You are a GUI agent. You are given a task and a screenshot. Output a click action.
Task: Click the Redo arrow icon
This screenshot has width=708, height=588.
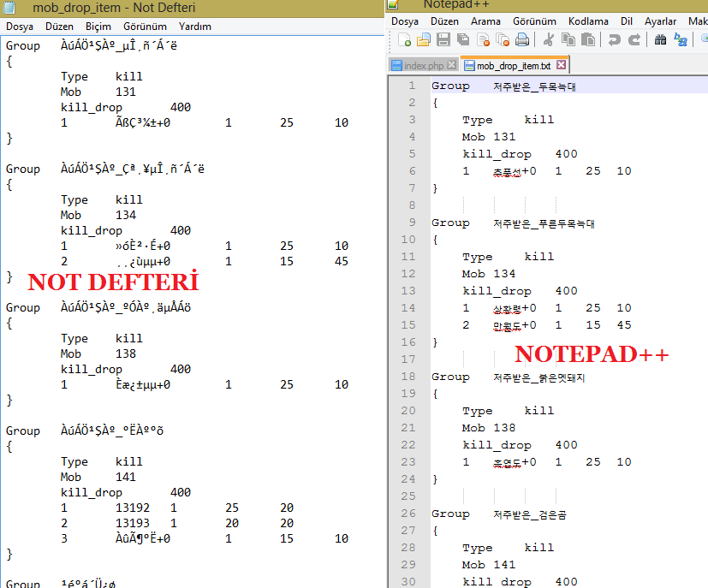click(634, 39)
